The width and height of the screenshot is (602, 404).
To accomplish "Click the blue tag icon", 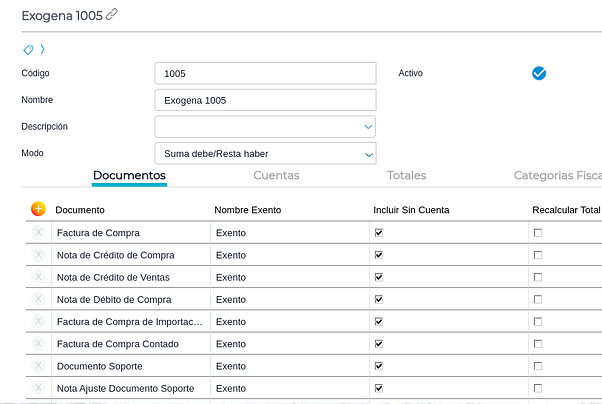I will pos(28,49).
